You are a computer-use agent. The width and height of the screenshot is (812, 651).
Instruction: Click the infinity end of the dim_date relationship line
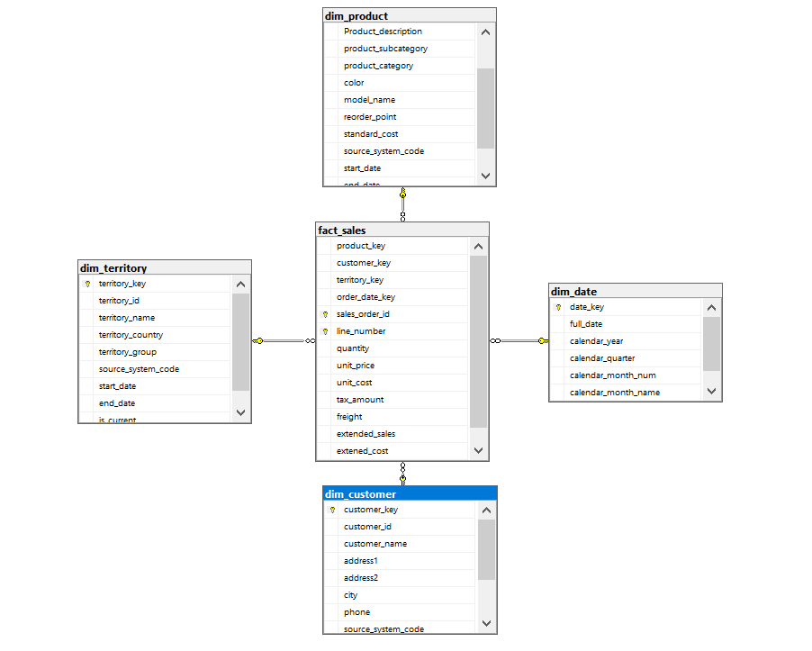coord(494,340)
